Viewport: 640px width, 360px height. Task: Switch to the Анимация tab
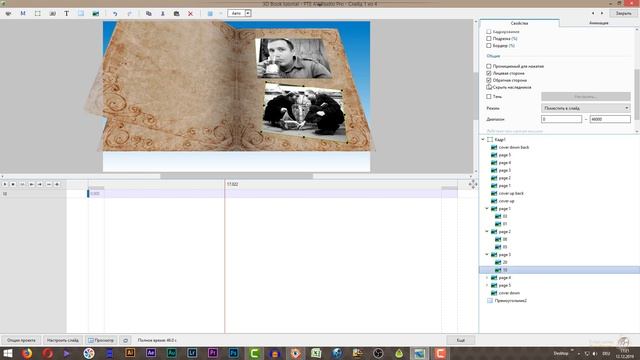[x=599, y=23]
